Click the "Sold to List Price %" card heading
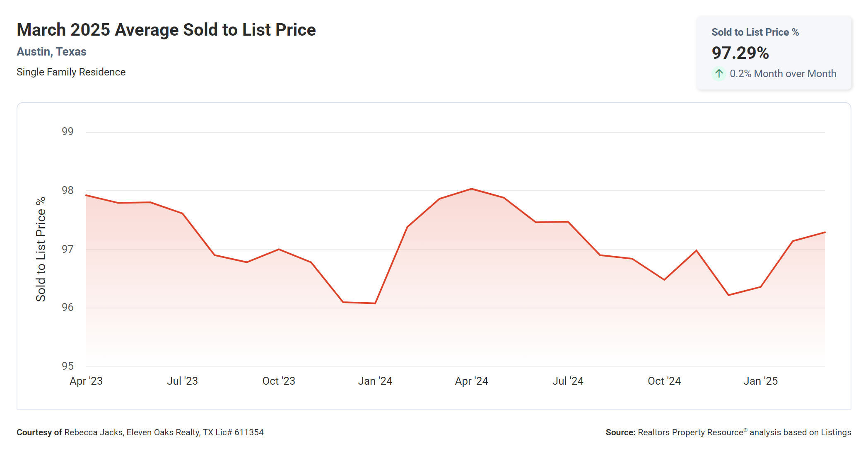This screenshot has width=868, height=456. coord(755,32)
